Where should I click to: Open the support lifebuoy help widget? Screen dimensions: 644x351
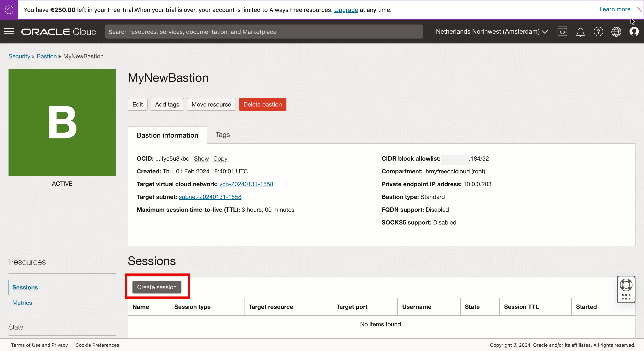point(626,285)
